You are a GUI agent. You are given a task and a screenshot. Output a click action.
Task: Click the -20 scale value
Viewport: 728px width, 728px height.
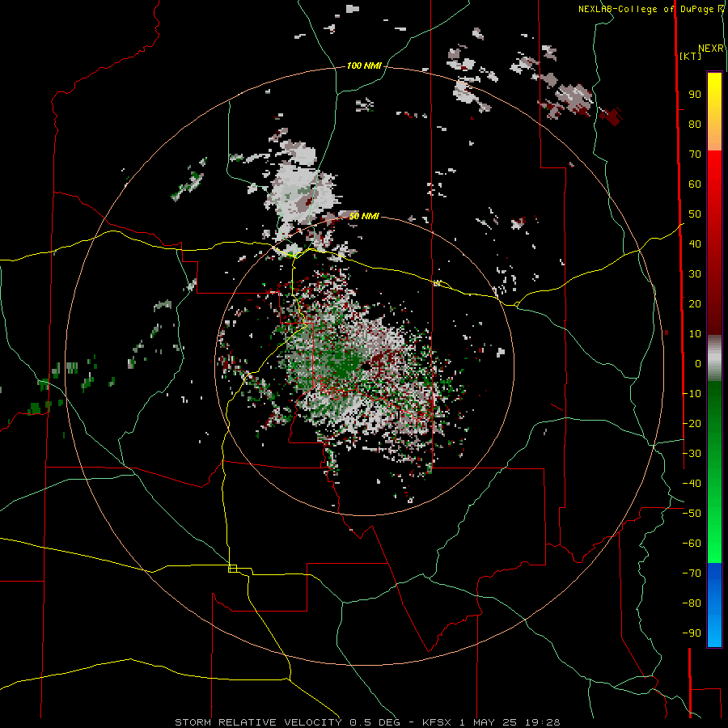click(692, 424)
